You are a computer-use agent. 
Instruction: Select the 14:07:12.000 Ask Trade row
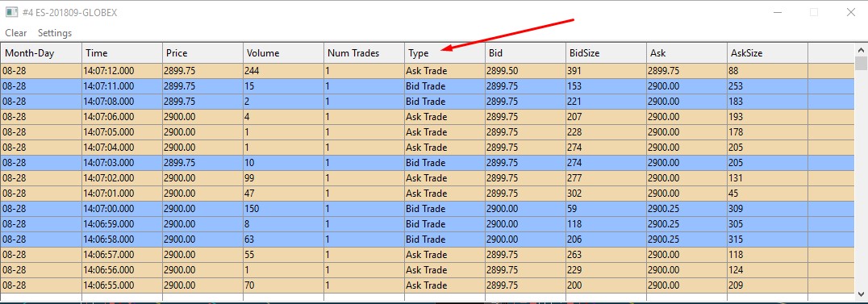428,71
